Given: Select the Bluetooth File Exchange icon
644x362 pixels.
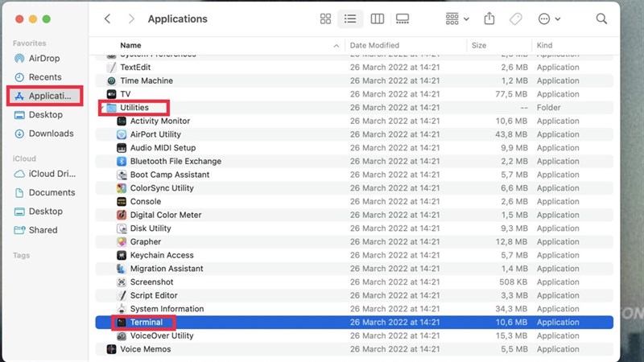Looking at the screenshot, I should click(x=122, y=162).
